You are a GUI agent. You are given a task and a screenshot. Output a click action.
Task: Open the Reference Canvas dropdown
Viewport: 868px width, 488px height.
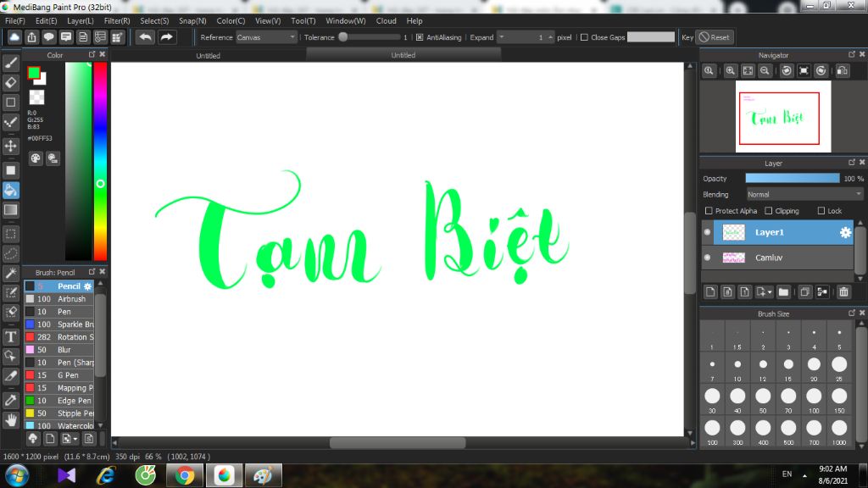[266, 37]
